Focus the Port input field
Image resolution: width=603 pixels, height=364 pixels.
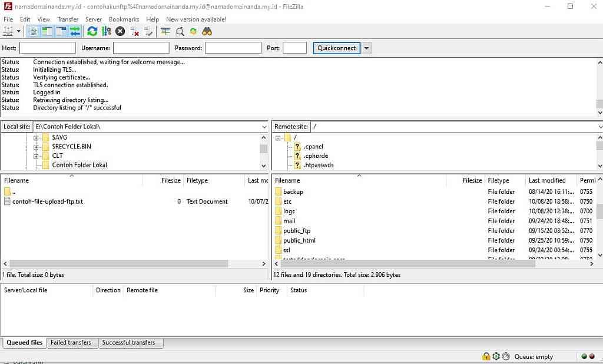[x=294, y=48]
